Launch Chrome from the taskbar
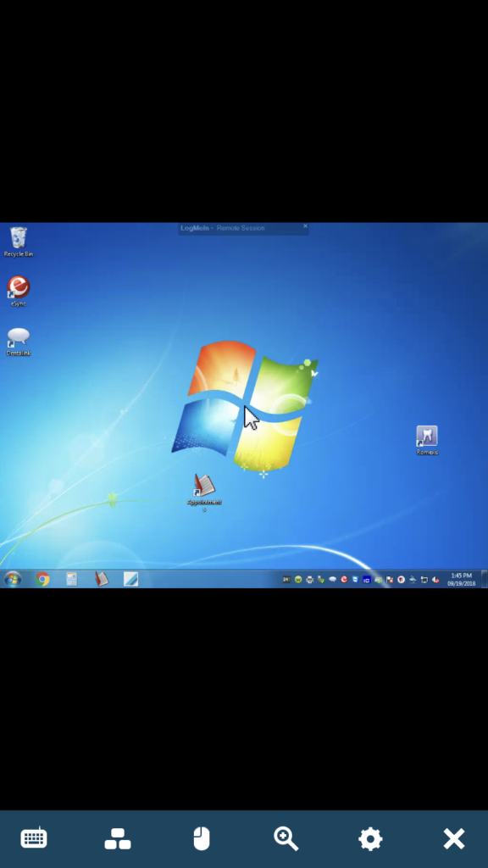The width and height of the screenshot is (488, 868). [x=42, y=579]
